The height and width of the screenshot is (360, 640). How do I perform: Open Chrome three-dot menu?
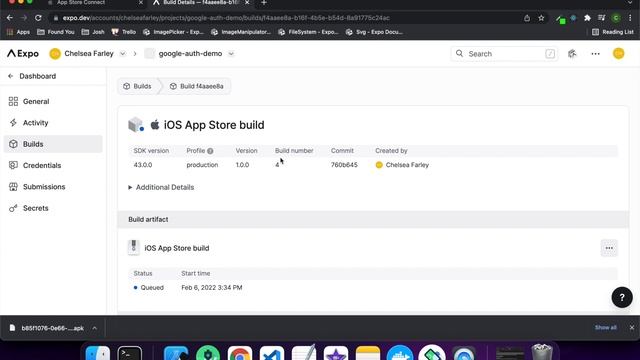[631, 18]
